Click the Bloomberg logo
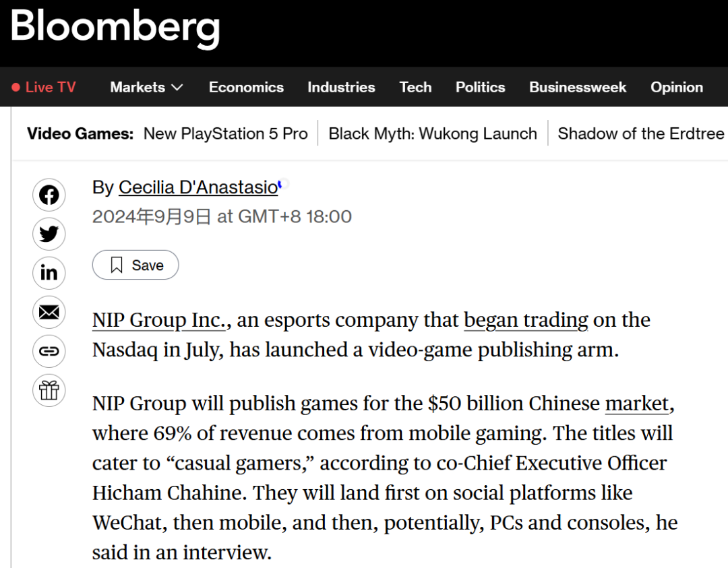Screen dimensions: 728x568 point(115,27)
